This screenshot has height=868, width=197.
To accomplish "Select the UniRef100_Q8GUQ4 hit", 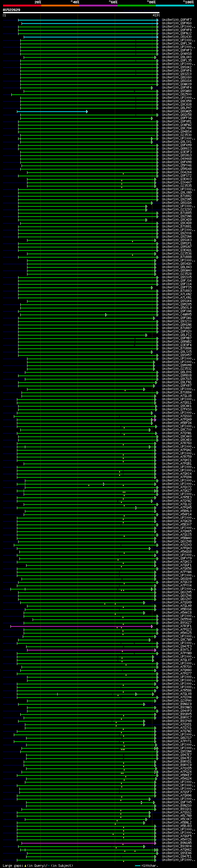I will [x=177, y=203].
